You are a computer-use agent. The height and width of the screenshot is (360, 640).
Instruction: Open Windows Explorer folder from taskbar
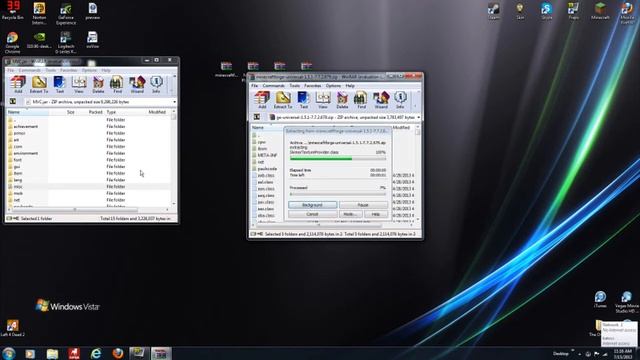coord(52,353)
